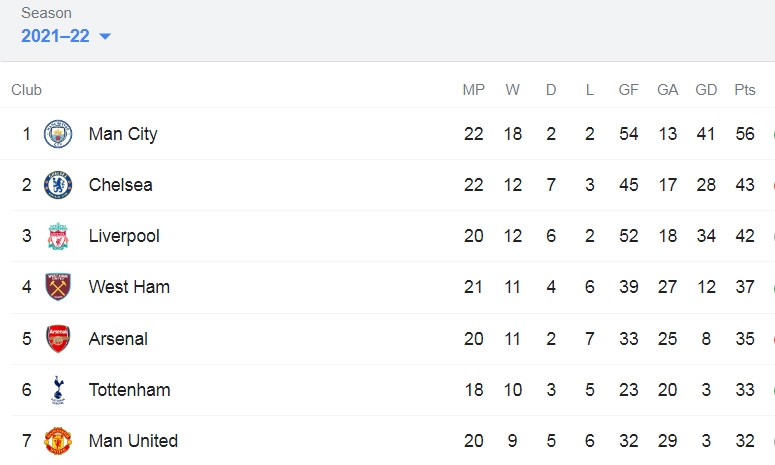Click the Arsenal club crest
This screenshot has width=775, height=465.
click(58, 338)
